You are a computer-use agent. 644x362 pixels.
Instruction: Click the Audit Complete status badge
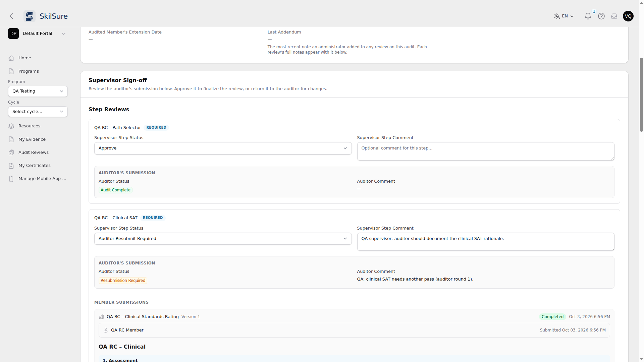tap(115, 190)
